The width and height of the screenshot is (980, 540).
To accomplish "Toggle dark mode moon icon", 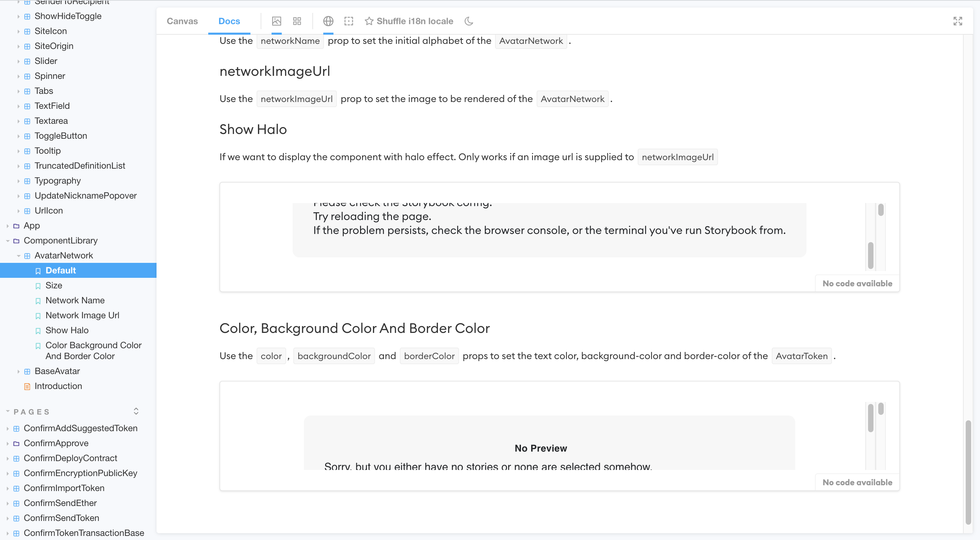I will point(469,21).
